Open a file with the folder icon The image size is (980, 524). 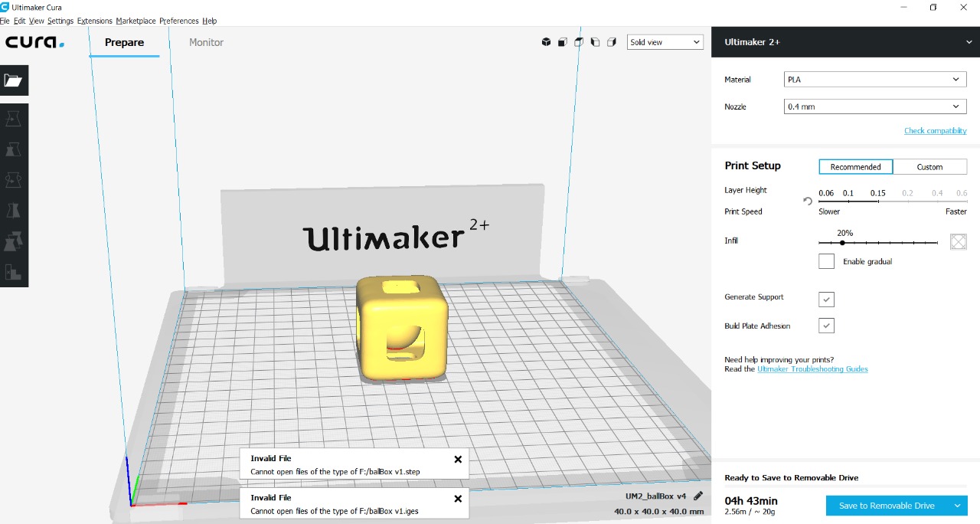13,80
